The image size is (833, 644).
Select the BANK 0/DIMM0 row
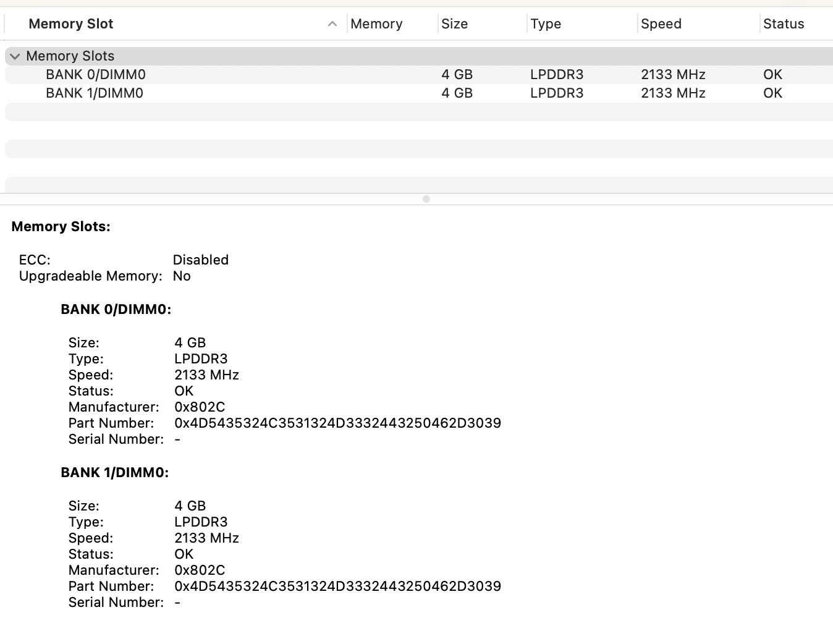point(419,75)
